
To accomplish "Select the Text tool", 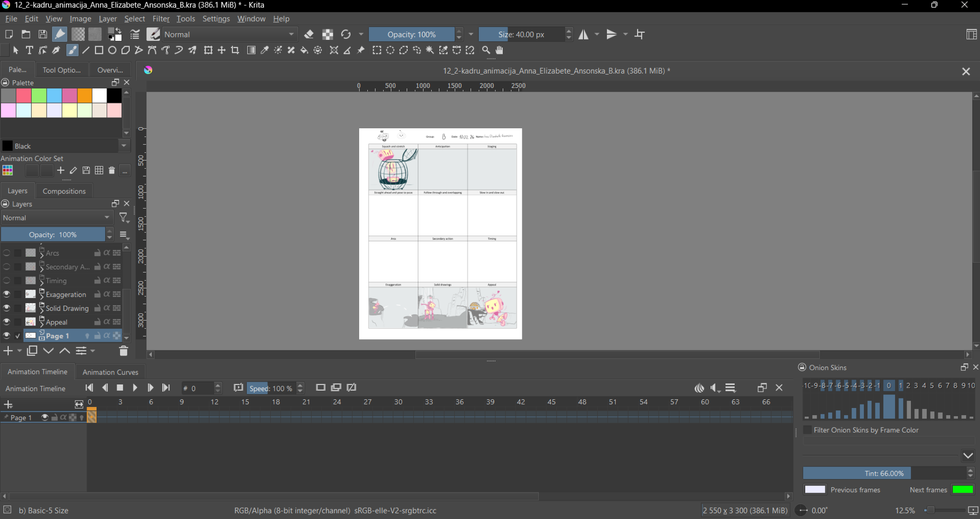I will coord(29,50).
